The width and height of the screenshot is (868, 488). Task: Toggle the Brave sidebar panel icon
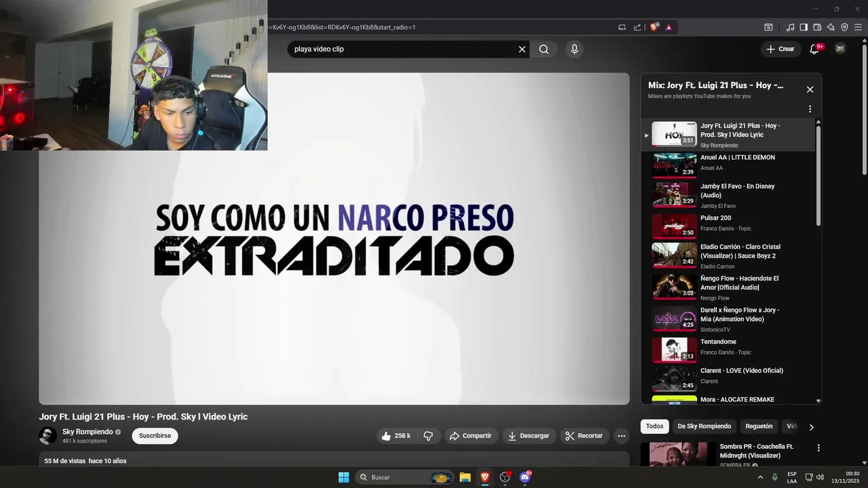coord(804,27)
